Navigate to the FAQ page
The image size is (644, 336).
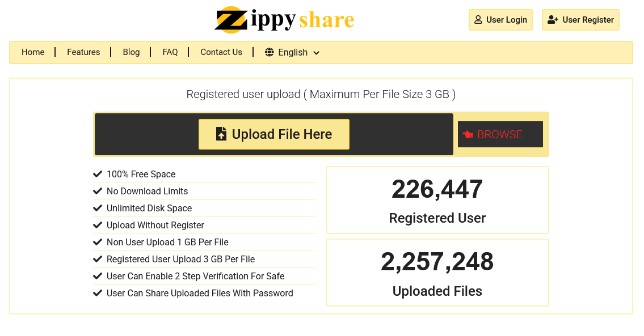(170, 52)
